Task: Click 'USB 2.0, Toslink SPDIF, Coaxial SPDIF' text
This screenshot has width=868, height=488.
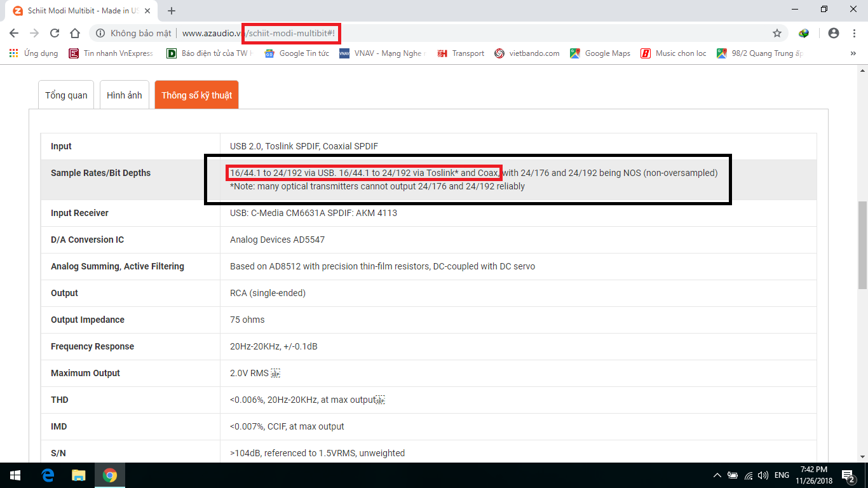Action: click(x=304, y=146)
